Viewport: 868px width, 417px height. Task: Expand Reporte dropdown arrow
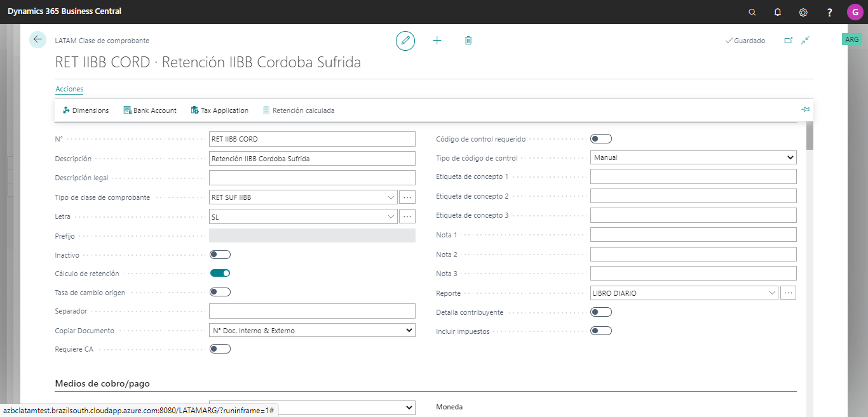pos(772,293)
